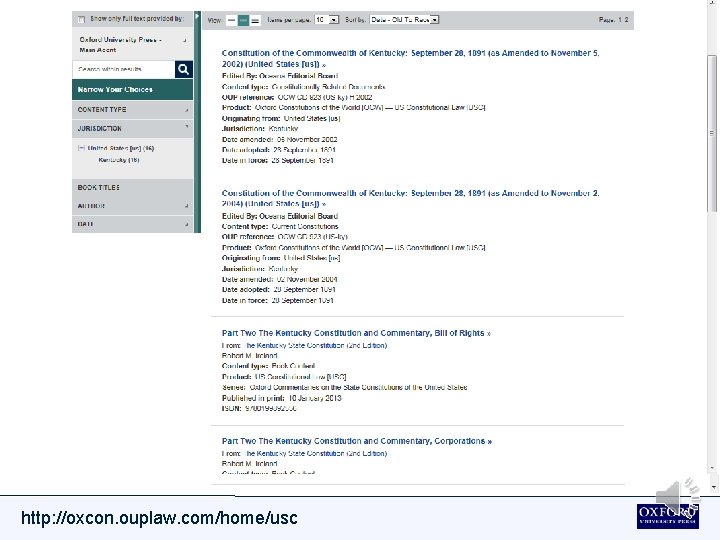
Task: Go to page 2 of the results
Action: (x=626, y=20)
